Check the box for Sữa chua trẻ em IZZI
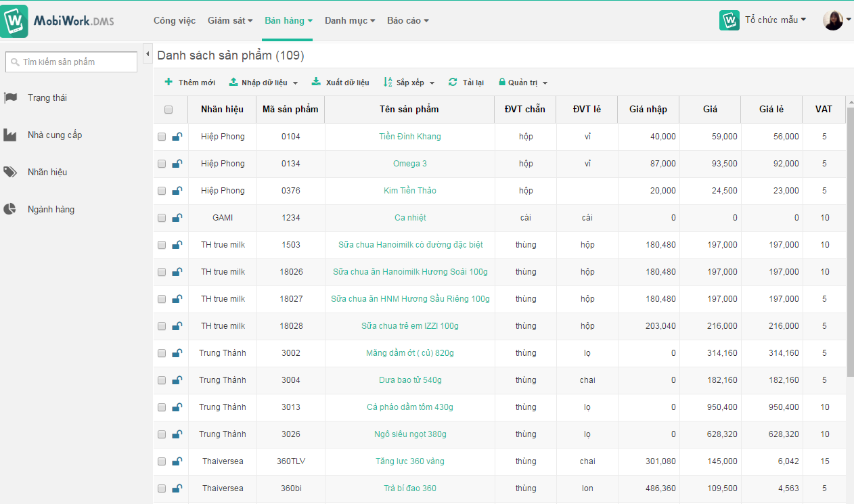 162,326
